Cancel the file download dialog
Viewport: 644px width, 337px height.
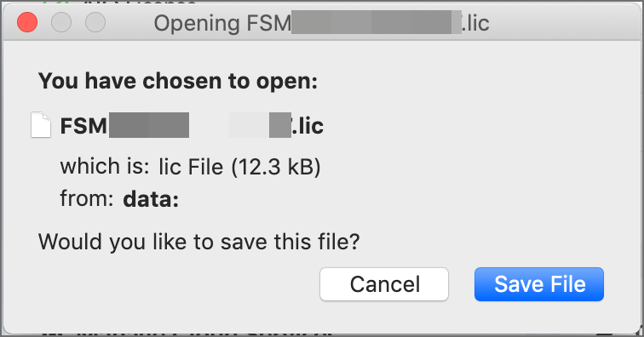click(384, 284)
